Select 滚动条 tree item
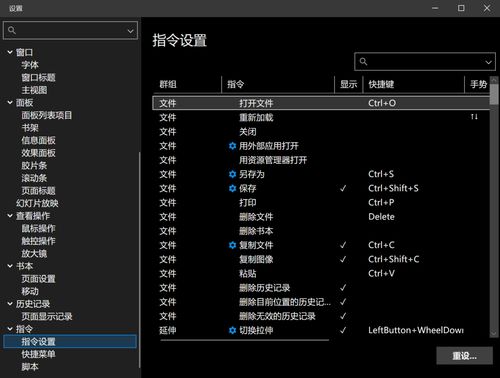This screenshot has height=378, width=500. [34, 178]
